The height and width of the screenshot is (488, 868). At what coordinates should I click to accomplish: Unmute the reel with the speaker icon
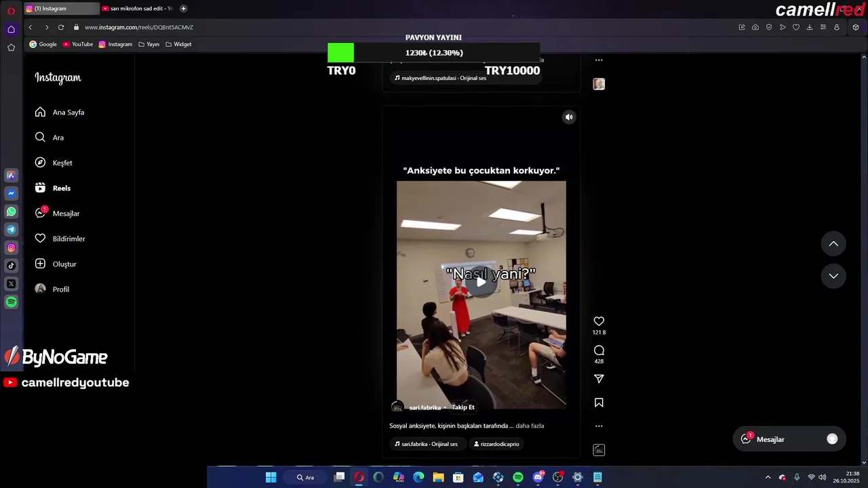point(569,117)
